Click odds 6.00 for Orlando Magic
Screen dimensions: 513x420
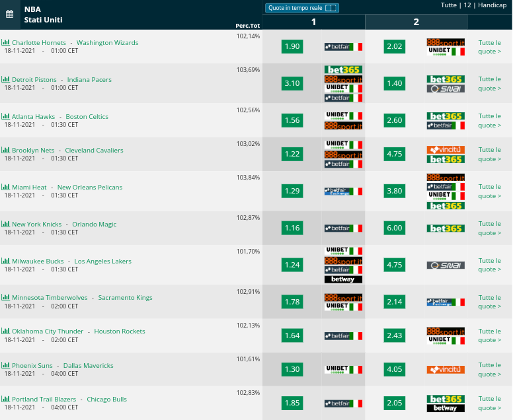tap(394, 228)
